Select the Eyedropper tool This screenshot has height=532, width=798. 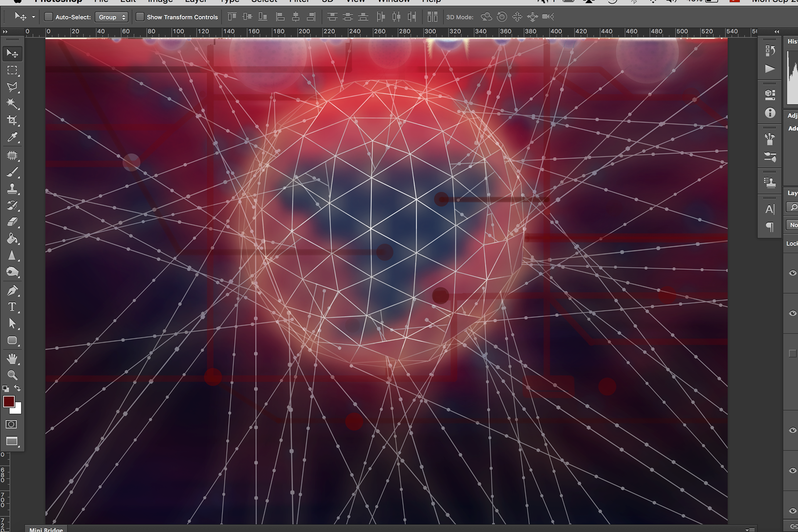point(12,138)
